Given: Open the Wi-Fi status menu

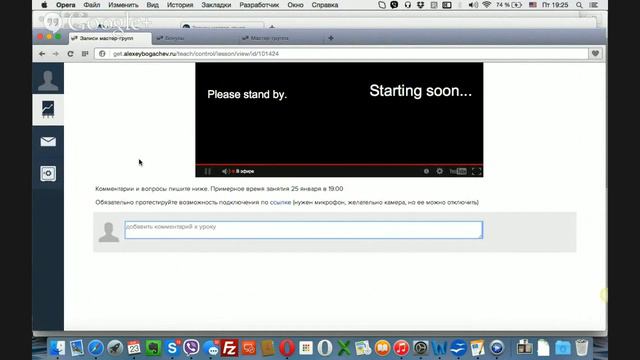Looking at the screenshot, I should (487, 5).
